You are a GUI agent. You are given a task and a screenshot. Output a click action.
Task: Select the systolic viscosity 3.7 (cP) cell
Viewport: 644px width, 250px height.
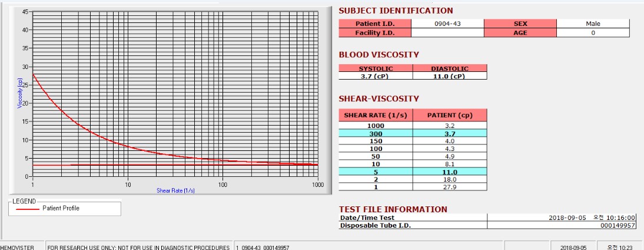click(376, 76)
